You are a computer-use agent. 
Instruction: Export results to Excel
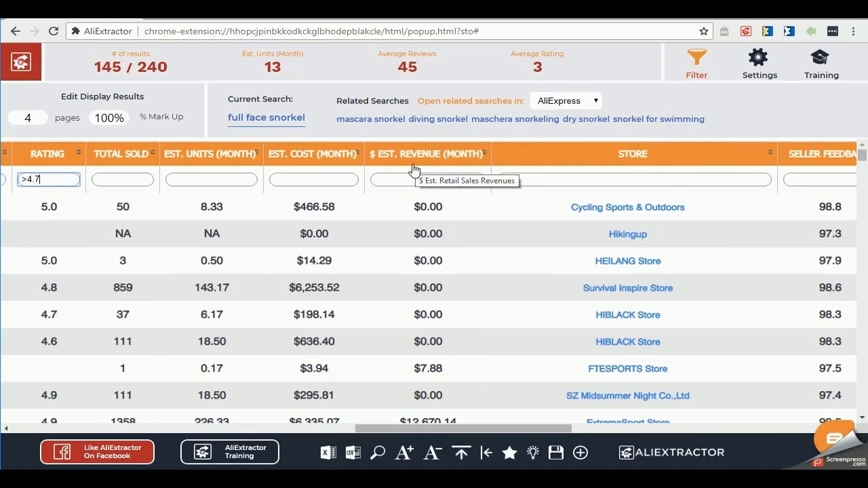[x=328, y=453]
